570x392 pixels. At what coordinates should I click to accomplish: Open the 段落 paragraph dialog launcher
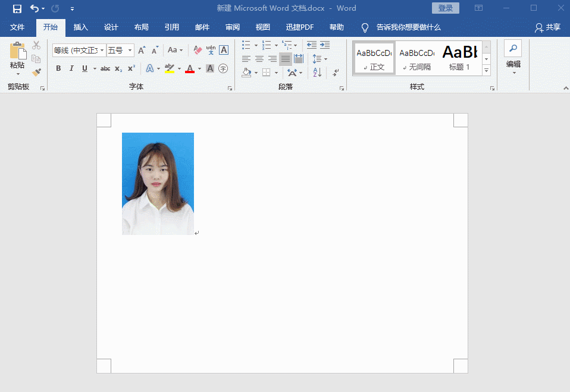[342, 88]
